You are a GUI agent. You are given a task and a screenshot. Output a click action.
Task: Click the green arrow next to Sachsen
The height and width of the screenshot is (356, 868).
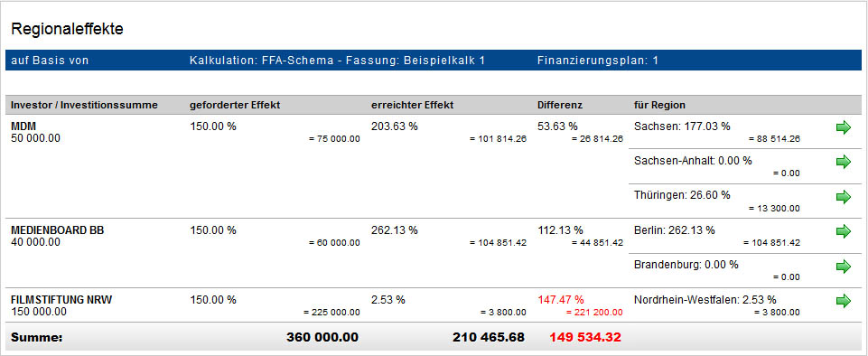coord(843,128)
